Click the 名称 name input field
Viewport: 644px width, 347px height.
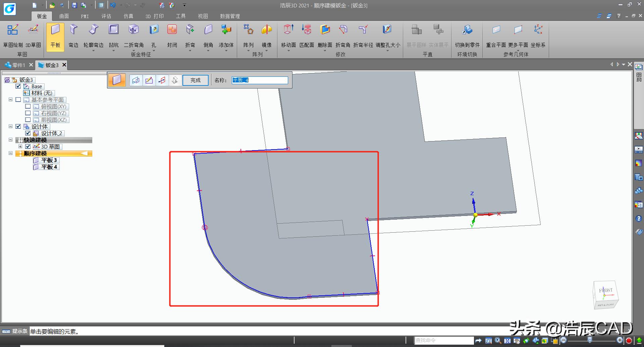pos(260,80)
